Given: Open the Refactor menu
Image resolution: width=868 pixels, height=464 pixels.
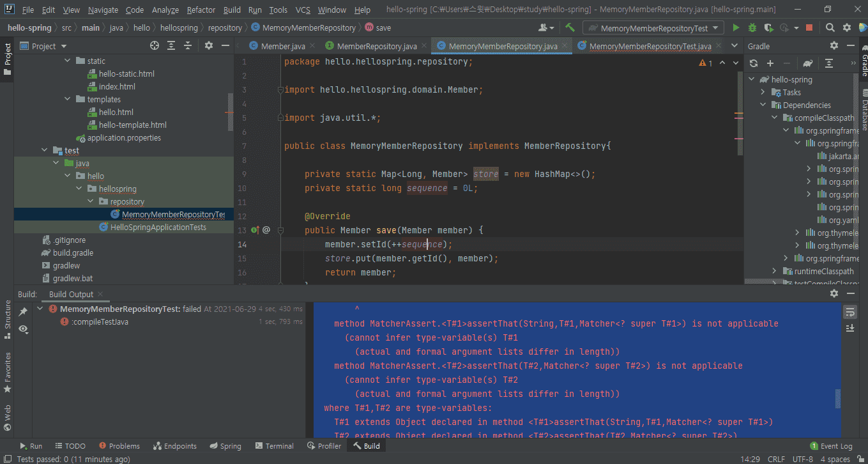Looking at the screenshot, I should [201, 10].
